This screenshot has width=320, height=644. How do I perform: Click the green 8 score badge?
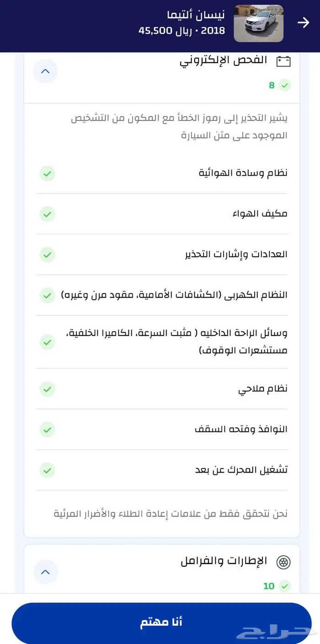pyautogui.click(x=279, y=85)
